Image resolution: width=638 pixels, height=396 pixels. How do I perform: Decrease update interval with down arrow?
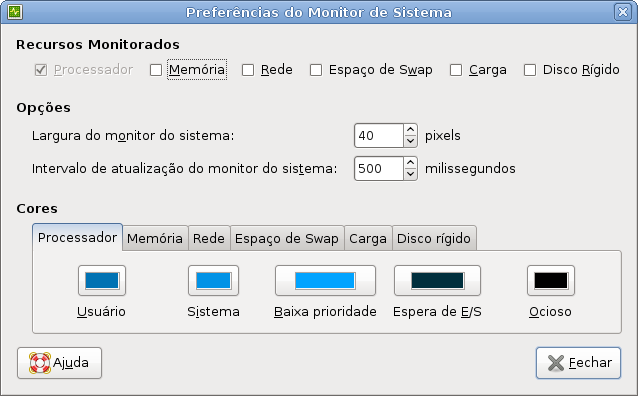coord(411,174)
